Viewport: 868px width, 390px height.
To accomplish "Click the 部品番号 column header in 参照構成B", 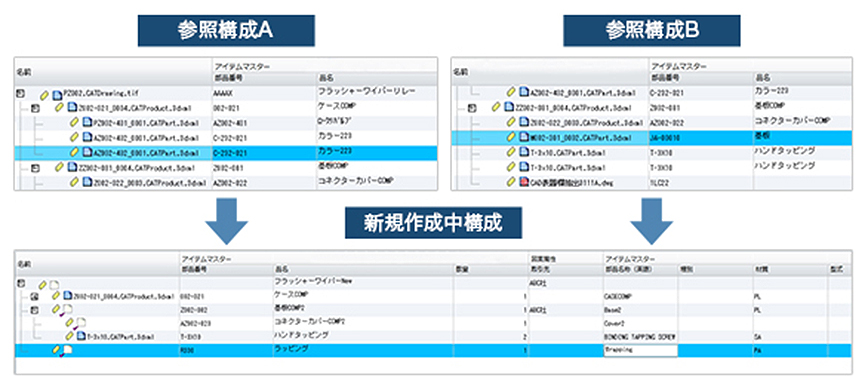I will (664, 78).
